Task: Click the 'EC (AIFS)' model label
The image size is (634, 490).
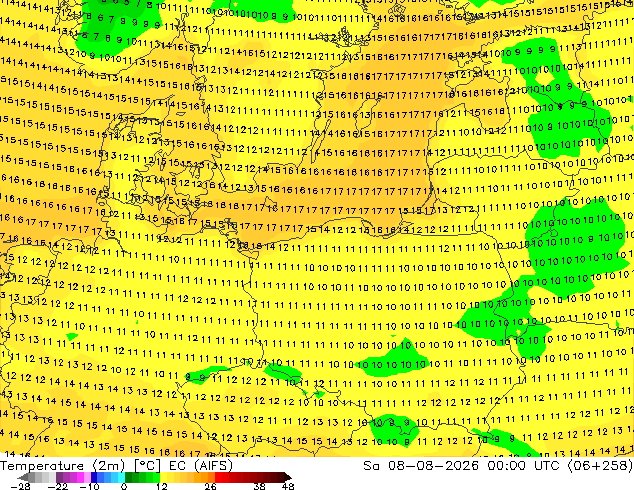Action: (x=201, y=465)
